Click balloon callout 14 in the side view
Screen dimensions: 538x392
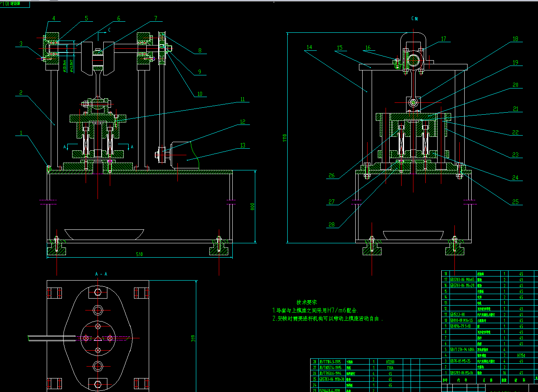tap(309, 48)
